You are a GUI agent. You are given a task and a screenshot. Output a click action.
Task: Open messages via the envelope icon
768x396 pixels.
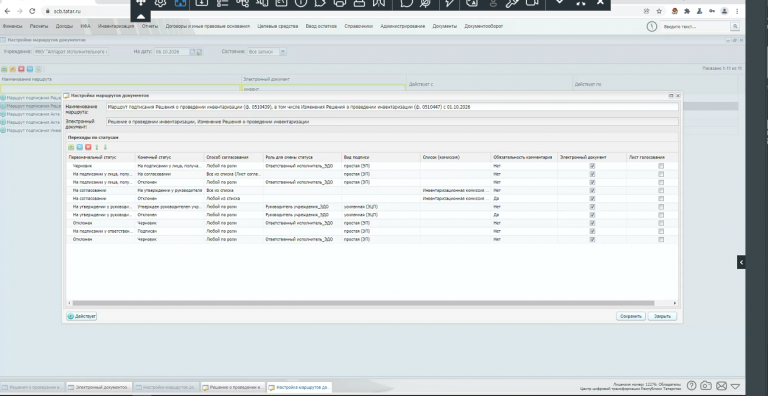point(721,386)
